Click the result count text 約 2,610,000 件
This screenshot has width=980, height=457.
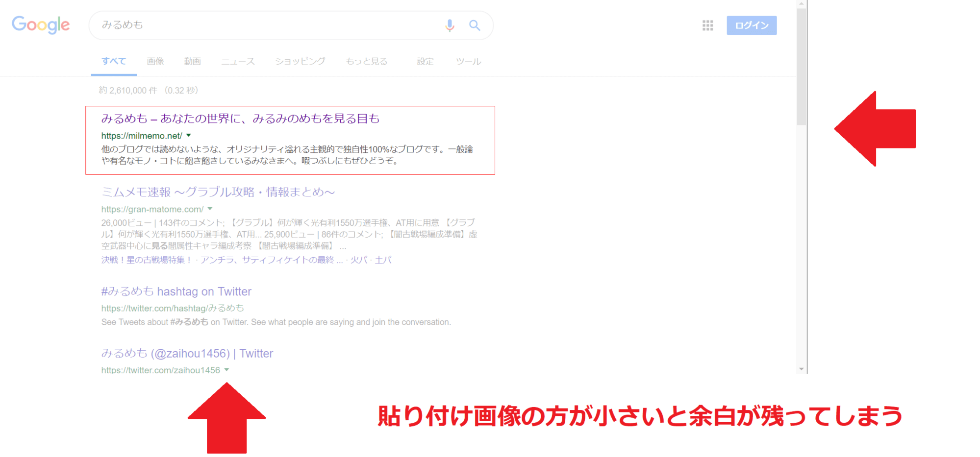[x=128, y=91]
